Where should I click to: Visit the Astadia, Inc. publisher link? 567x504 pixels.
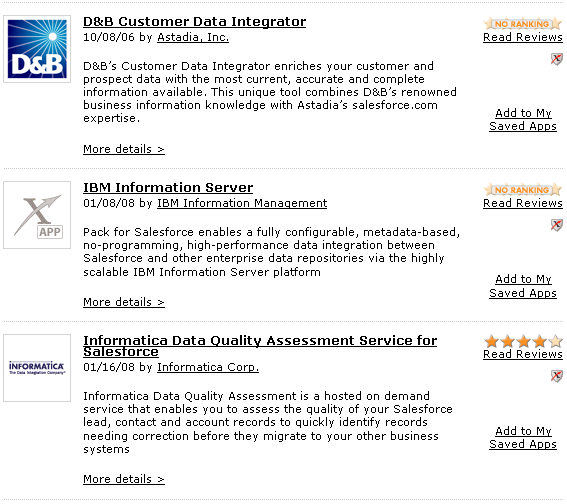tap(193, 37)
